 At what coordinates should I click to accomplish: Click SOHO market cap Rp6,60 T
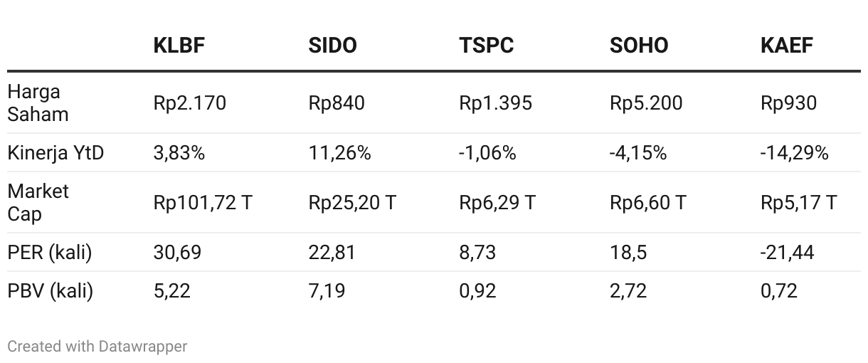pos(647,202)
